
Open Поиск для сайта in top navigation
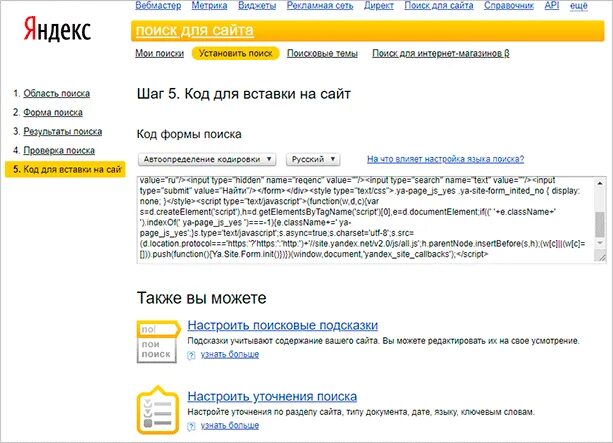pyautogui.click(x=439, y=6)
